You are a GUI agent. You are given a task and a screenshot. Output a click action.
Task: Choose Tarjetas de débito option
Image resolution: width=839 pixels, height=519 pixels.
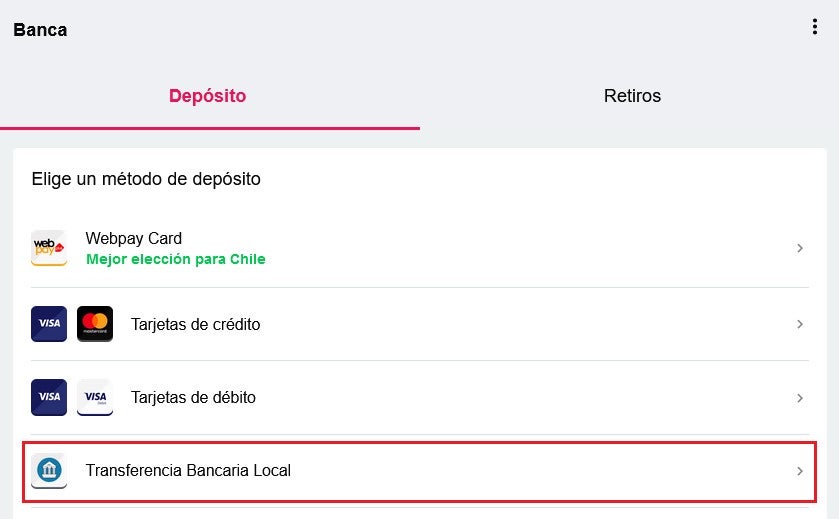420,398
